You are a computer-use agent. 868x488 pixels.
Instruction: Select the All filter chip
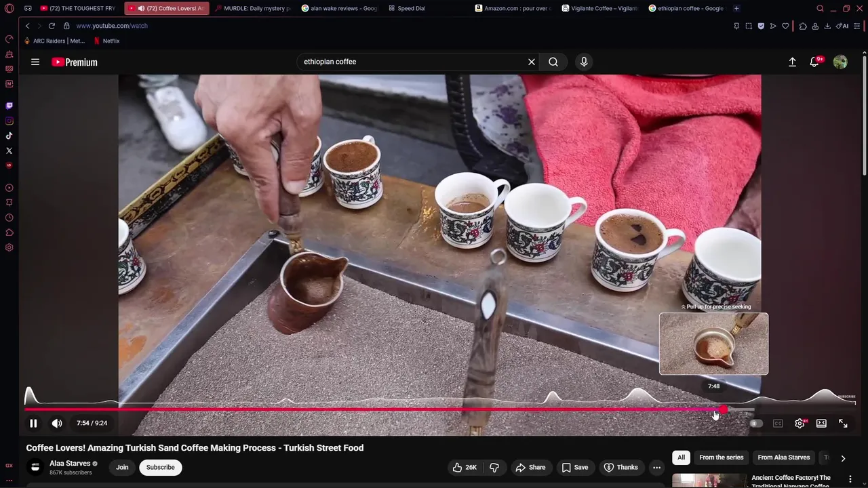[x=681, y=457]
